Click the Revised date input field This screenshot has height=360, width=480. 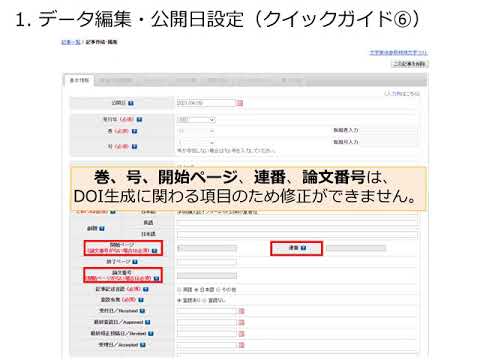coord(207,333)
